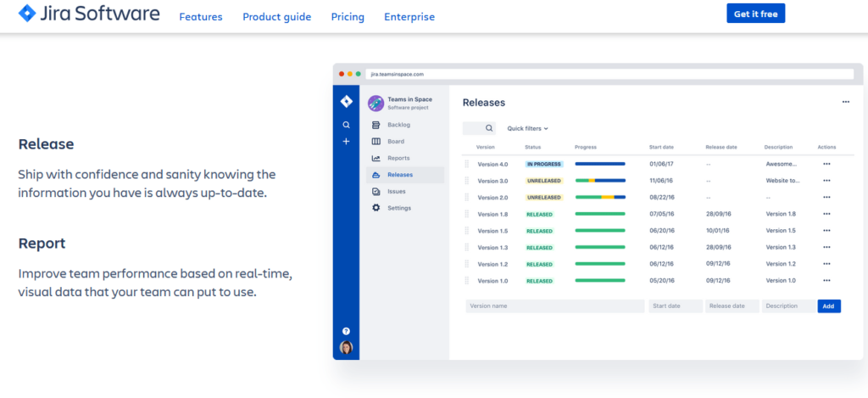Image resolution: width=868 pixels, height=398 pixels.
Task: Open actions menu for Version 4.0
Action: [x=826, y=164]
